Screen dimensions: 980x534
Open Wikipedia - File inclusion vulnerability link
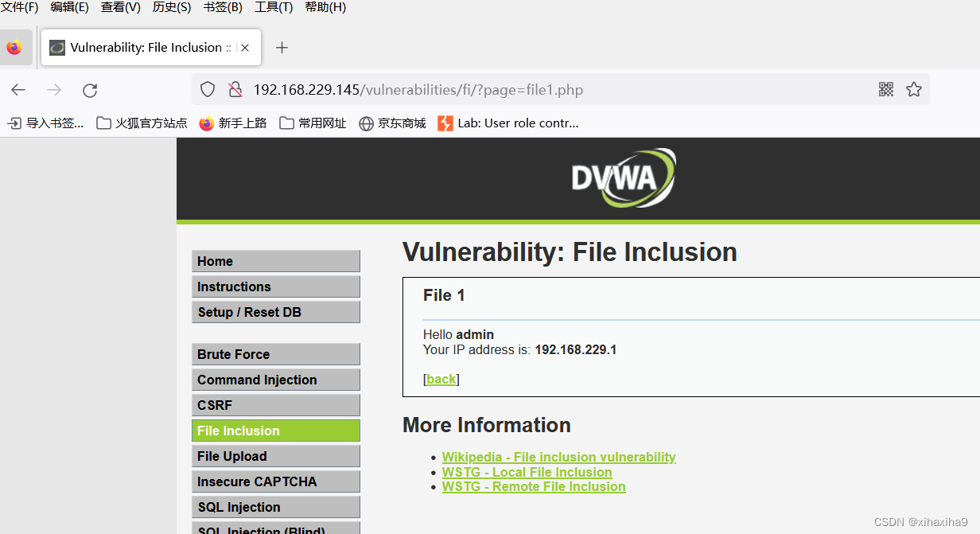[558, 457]
